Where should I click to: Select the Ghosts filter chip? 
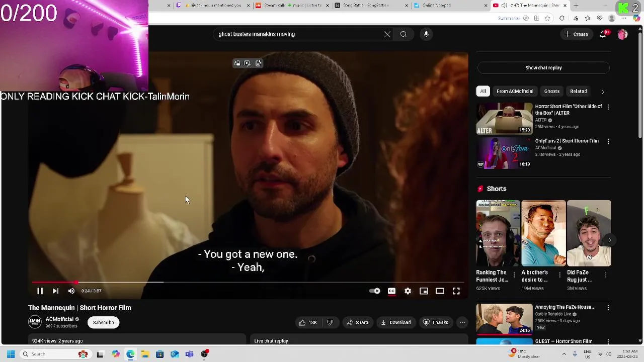(x=551, y=91)
